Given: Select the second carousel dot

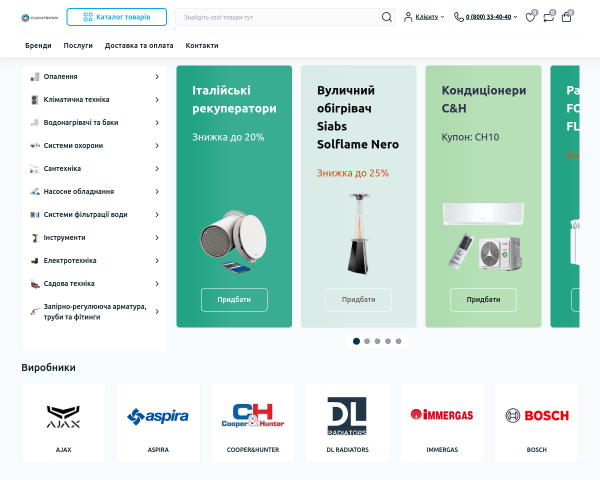Looking at the screenshot, I should click(x=367, y=341).
